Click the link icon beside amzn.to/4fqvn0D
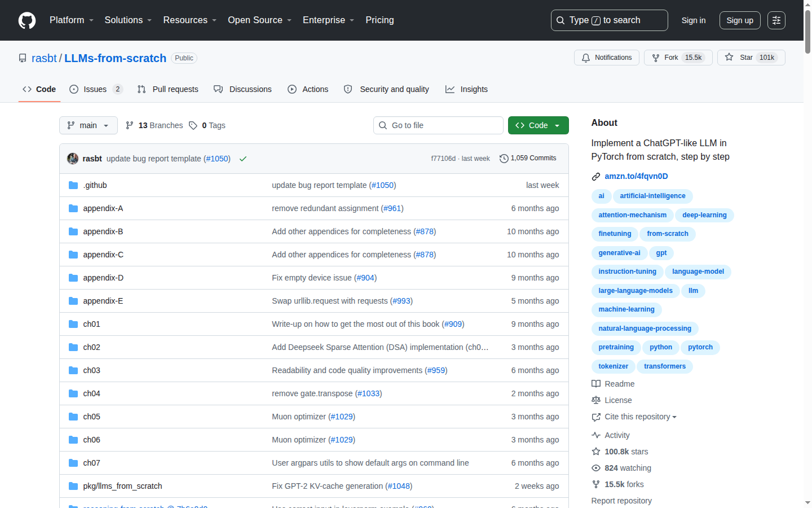The image size is (812, 508). [x=596, y=177]
